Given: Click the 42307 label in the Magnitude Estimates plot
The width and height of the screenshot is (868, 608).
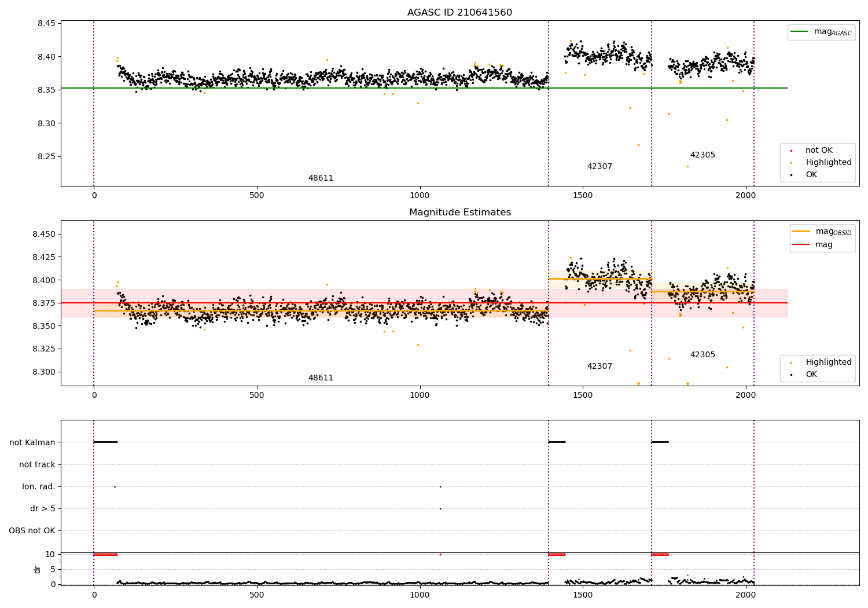Looking at the screenshot, I should pos(599,366).
